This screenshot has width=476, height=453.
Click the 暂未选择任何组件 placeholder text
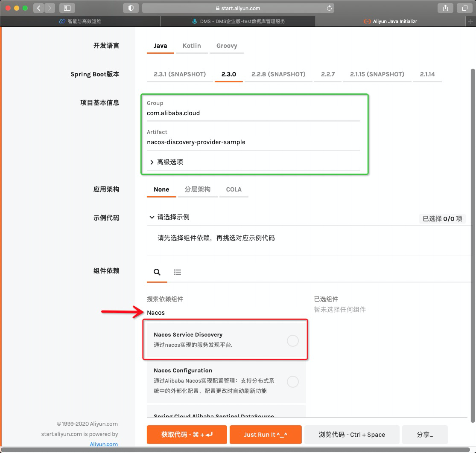click(340, 310)
